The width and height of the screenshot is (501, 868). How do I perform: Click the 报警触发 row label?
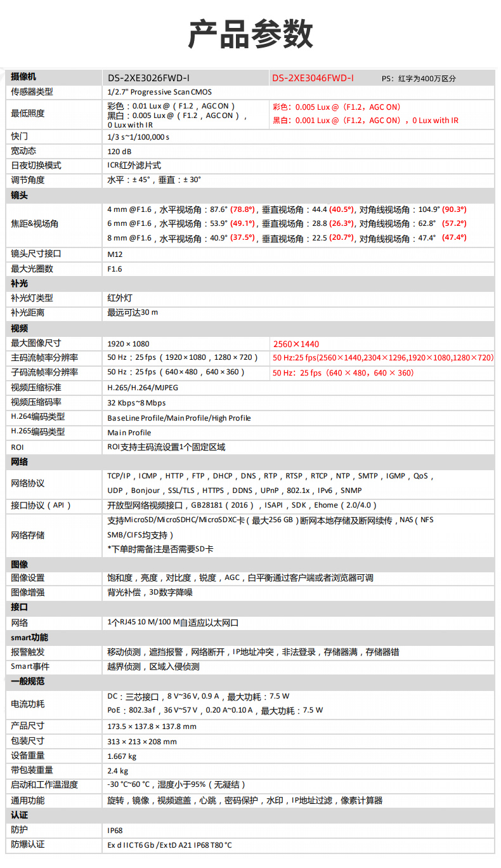[x=28, y=652]
